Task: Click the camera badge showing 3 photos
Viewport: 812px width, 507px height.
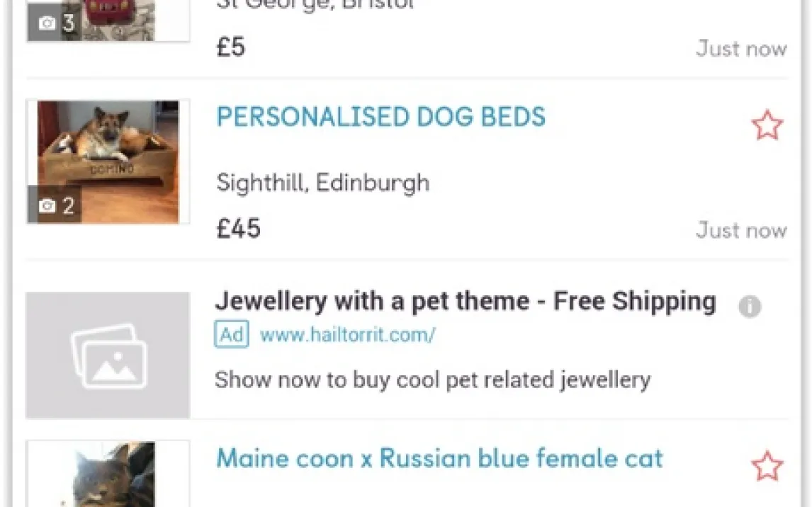Action: click(x=55, y=23)
